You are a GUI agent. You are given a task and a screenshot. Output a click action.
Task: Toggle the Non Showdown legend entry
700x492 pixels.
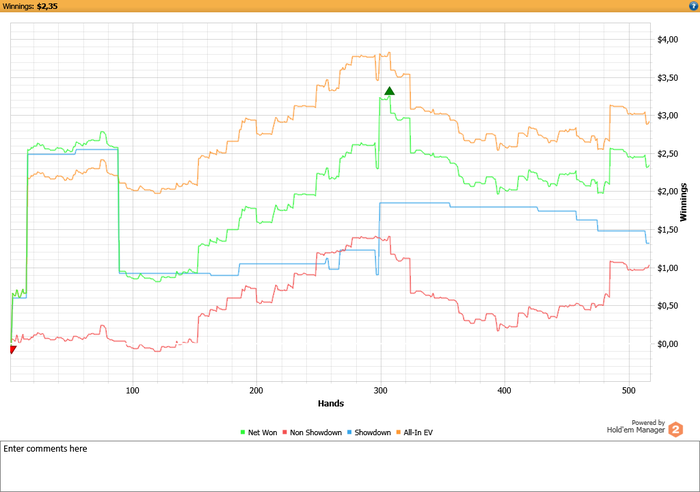click(x=312, y=432)
